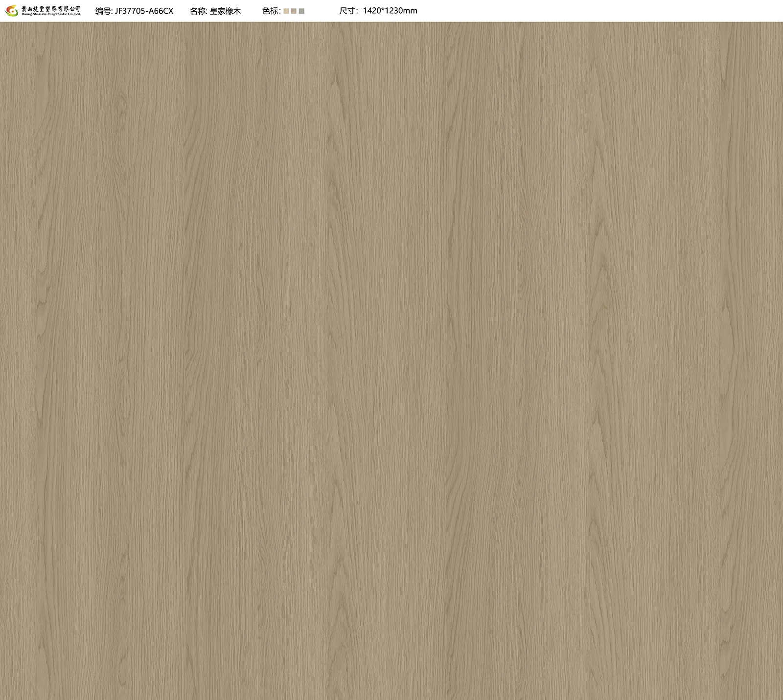
Task: Select the 名称 label
Action: 198,11
